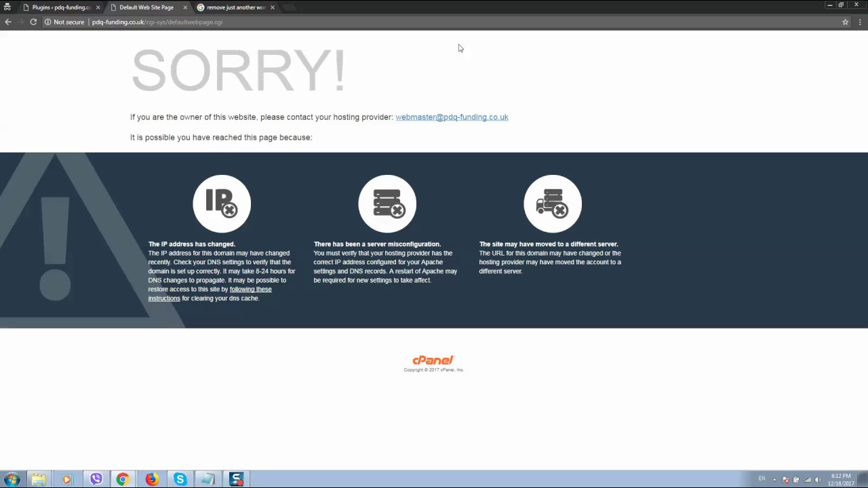Open Action Center flag icon
Image resolution: width=868 pixels, height=488 pixels.
(x=786, y=480)
